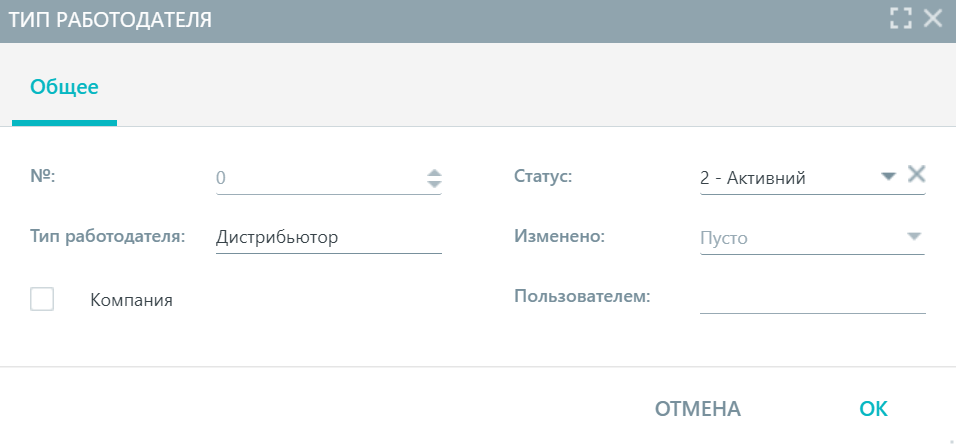The height and width of the screenshot is (444, 956).
Task: Enable the Компания checkbox
Action: pyautogui.click(x=42, y=299)
